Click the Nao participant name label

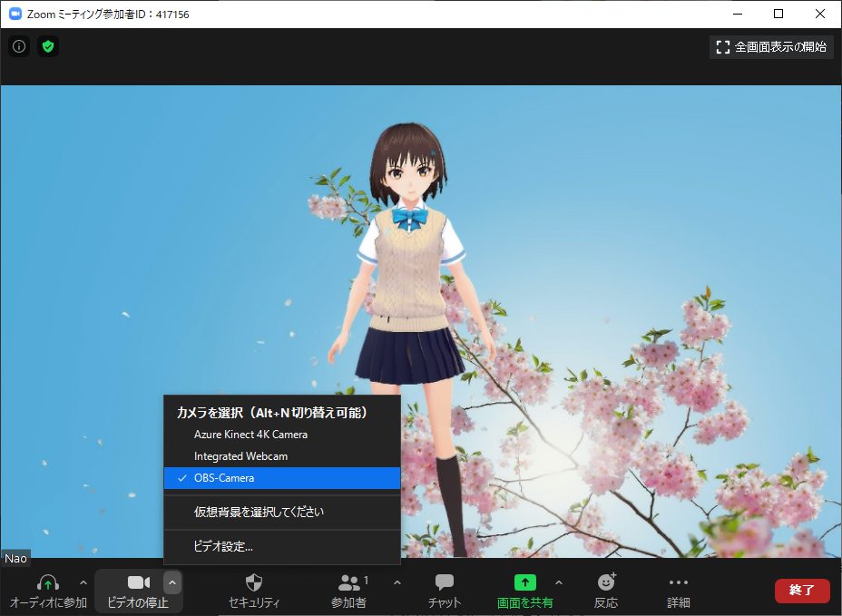(15, 559)
